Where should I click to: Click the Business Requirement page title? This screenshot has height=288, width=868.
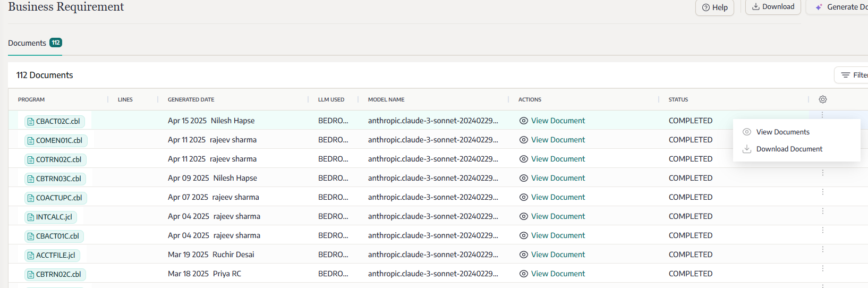(66, 7)
